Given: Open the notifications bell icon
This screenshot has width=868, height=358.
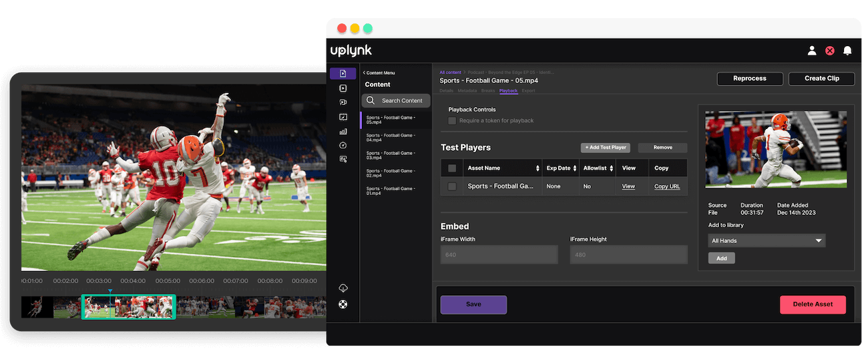Looking at the screenshot, I should point(847,51).
